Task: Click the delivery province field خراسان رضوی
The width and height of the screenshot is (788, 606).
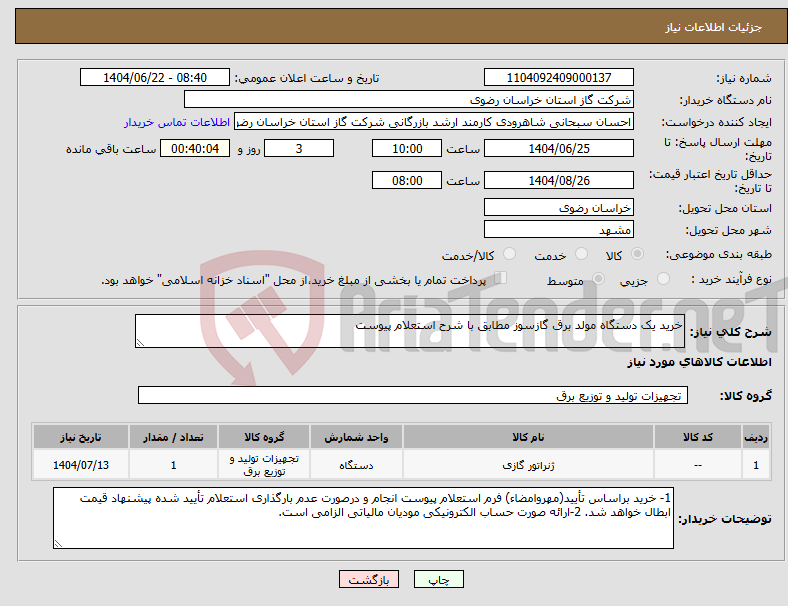Action: tap(558, 207)
